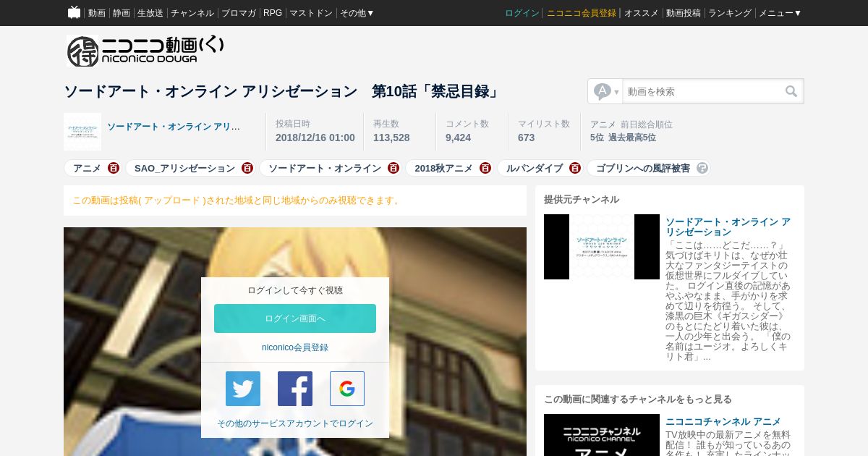Click the region restriction notice text
Image resolution: width=868 pixels, height=456 pixels.
click(237, 200)
